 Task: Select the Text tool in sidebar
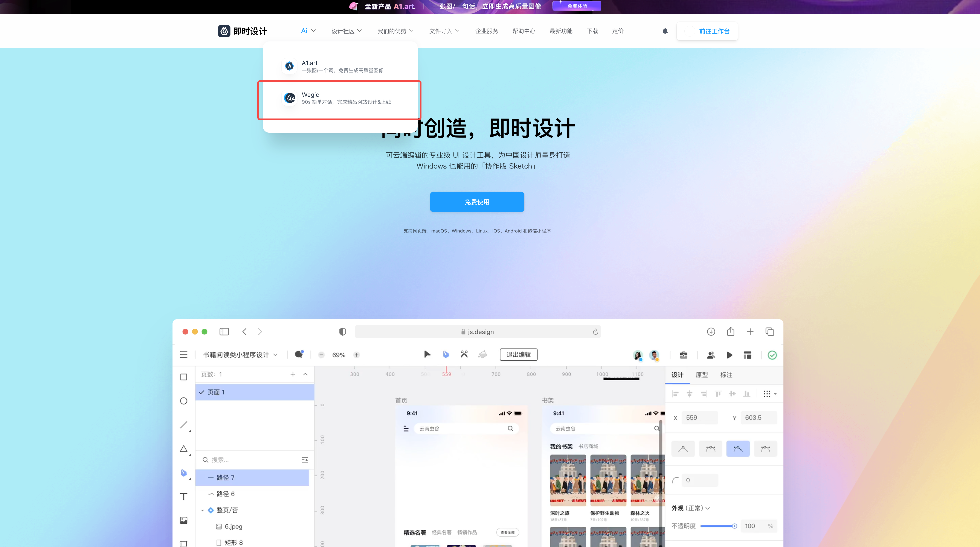pyautogui.click(x=184, y=497)
